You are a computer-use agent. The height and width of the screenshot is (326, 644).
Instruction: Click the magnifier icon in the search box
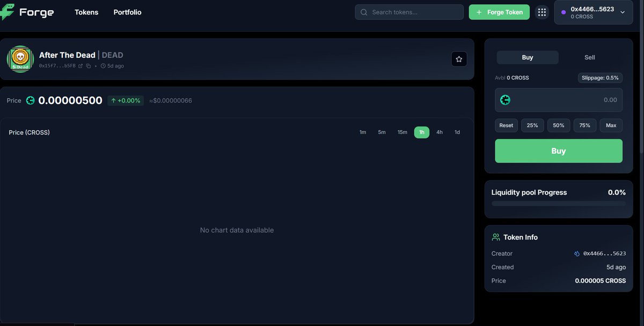(x=364, y=12)
